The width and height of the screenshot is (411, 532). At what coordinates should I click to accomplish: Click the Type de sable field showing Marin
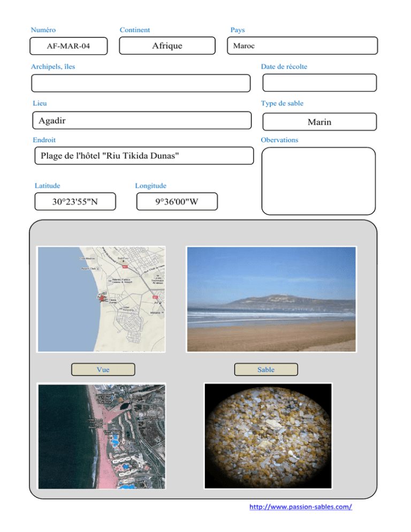point(319,121)
